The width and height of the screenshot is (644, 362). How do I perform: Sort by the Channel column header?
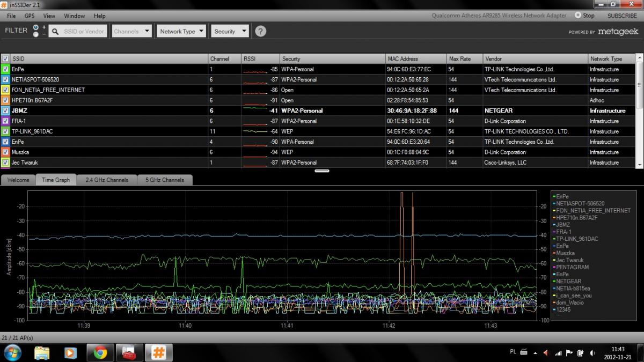pyautogui.click(x=224, y=58)
